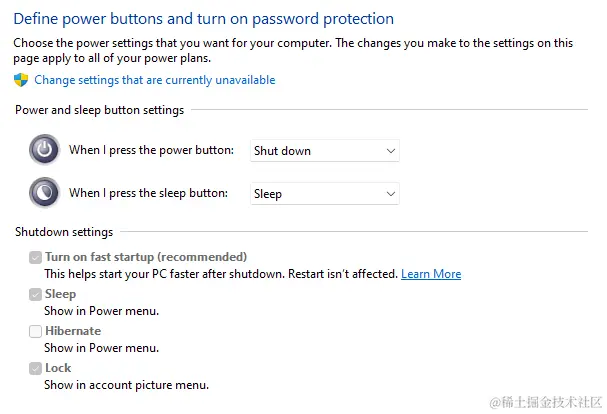Click the Sleep dropdown chevron arrow

390,194
